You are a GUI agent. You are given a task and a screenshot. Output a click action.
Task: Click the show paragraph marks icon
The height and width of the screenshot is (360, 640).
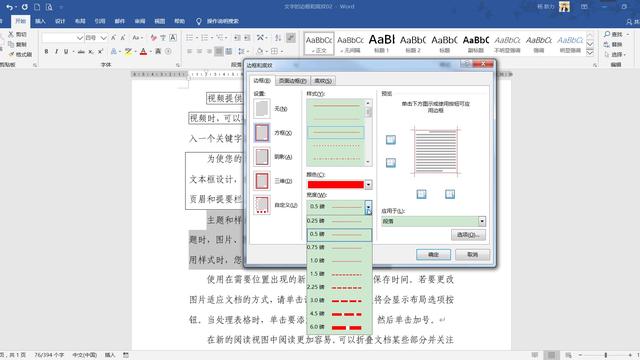[x=291, y=38]
